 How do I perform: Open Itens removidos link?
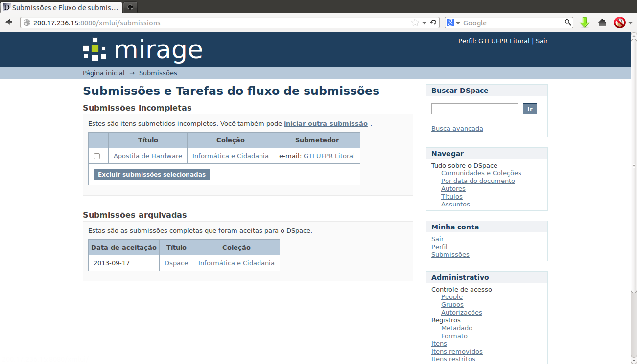tap(457, 352)
